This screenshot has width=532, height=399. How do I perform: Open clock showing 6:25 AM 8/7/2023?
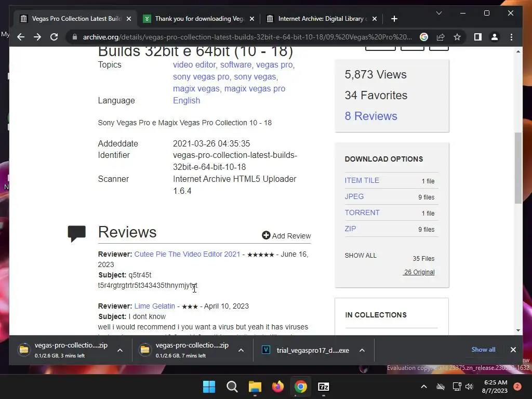coord(495,387)
